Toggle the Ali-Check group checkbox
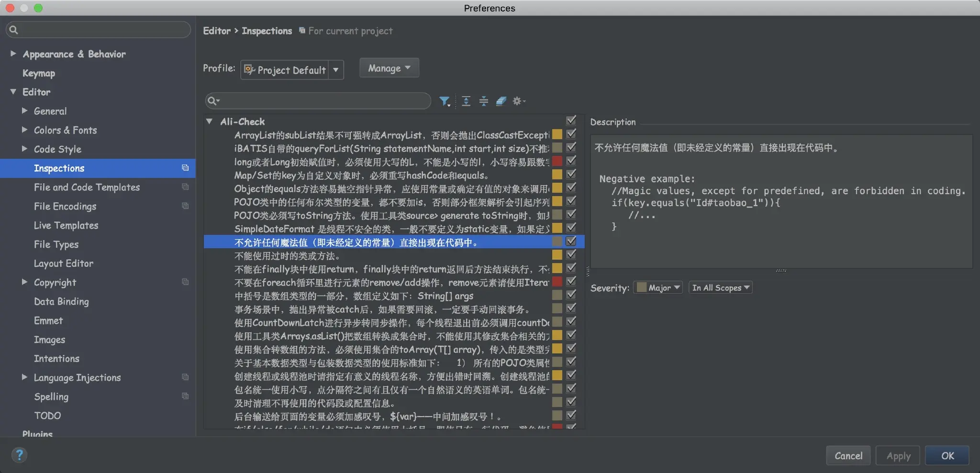This screenshot has width=980, height=473. (x=571, y=120)
